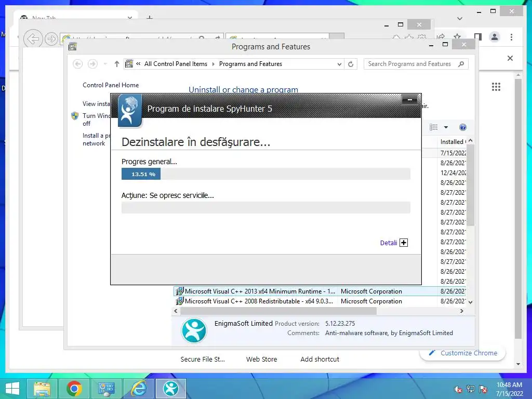The height and width of the screenshot is (399, 532).
Task: Click Uninstall or change a program heading
Action: coord(243,89)
